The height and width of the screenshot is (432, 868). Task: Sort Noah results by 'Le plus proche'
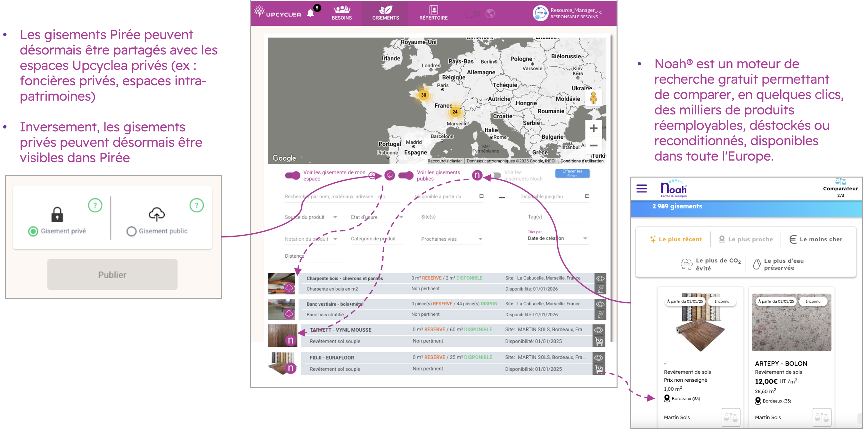[745, 239]
